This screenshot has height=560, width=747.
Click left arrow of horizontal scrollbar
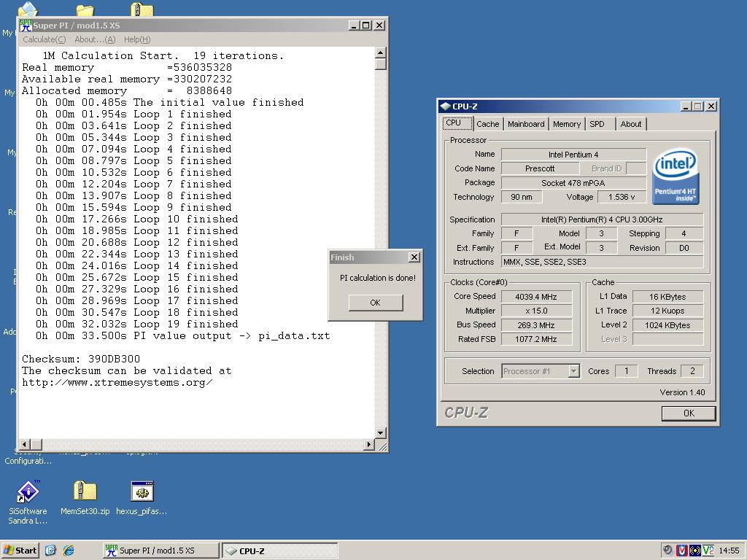24,444
